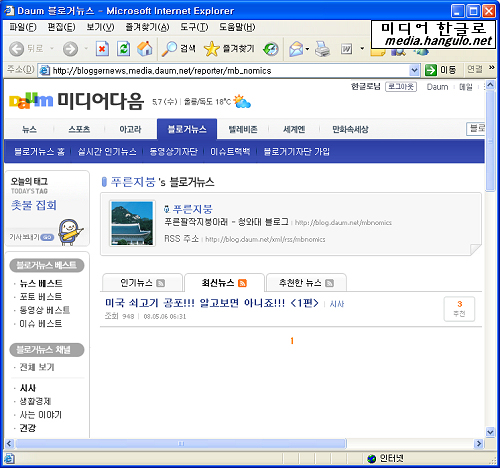Select the 세계엔 navigation tab
The height and width of the screenshot is (468, 500).
(294, 129)
